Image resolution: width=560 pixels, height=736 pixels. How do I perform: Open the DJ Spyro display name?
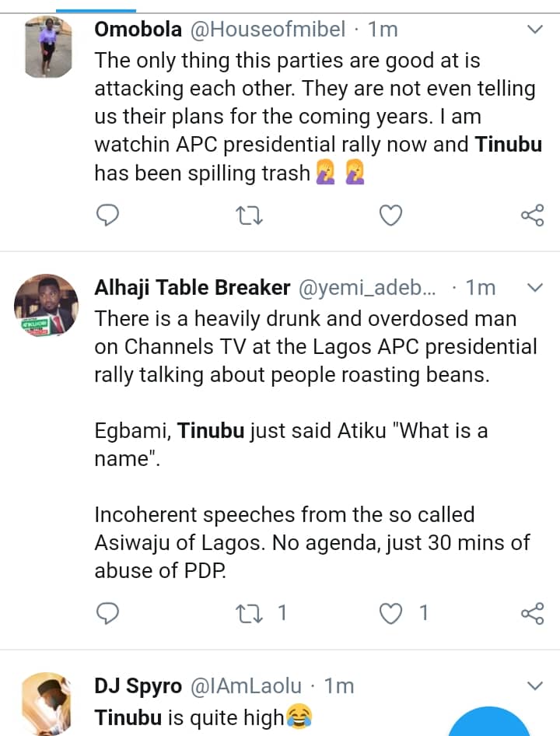(138, 686)
